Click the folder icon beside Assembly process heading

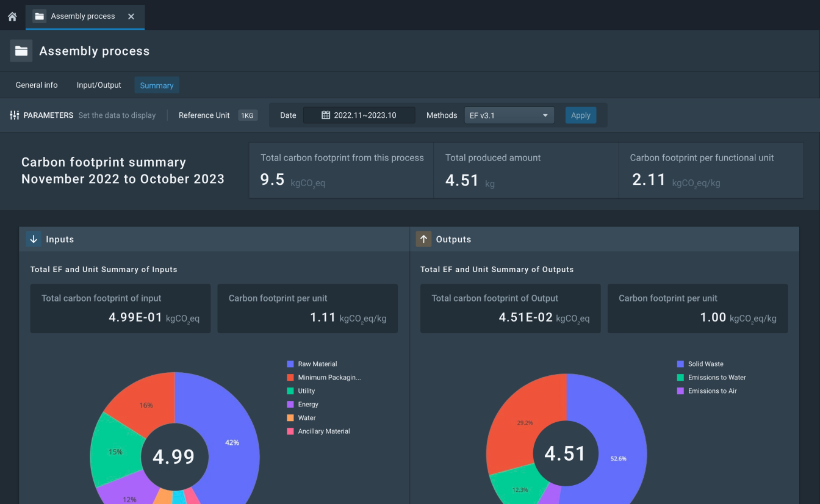coord(21,51)
